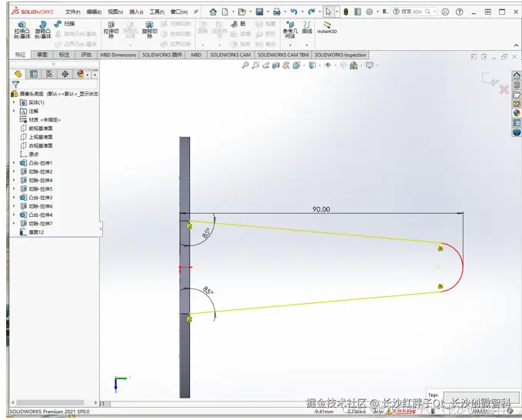Click the Revolved Boss/Base (旋转凸台/基体) tool
522x420 pixels.
coord(42,29)
